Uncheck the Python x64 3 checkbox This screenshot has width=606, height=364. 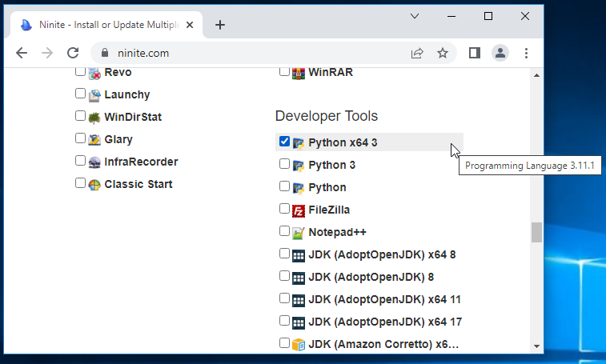click(x=284, y=142)
